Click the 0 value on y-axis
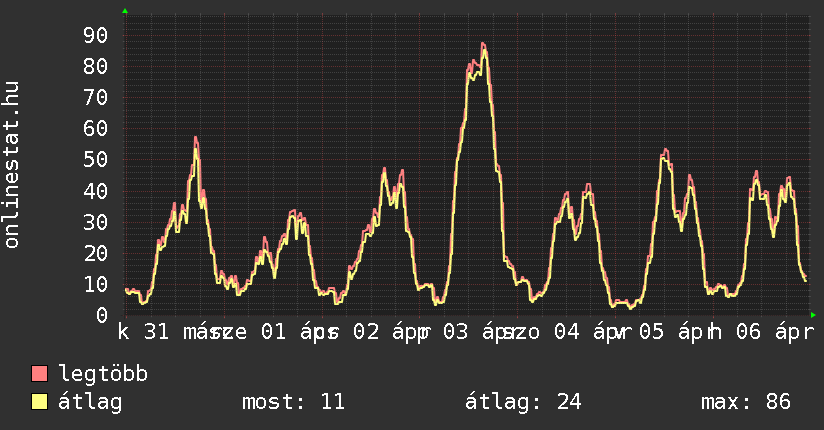This screenshot has height=430, width=824. [x=101, y=315]
